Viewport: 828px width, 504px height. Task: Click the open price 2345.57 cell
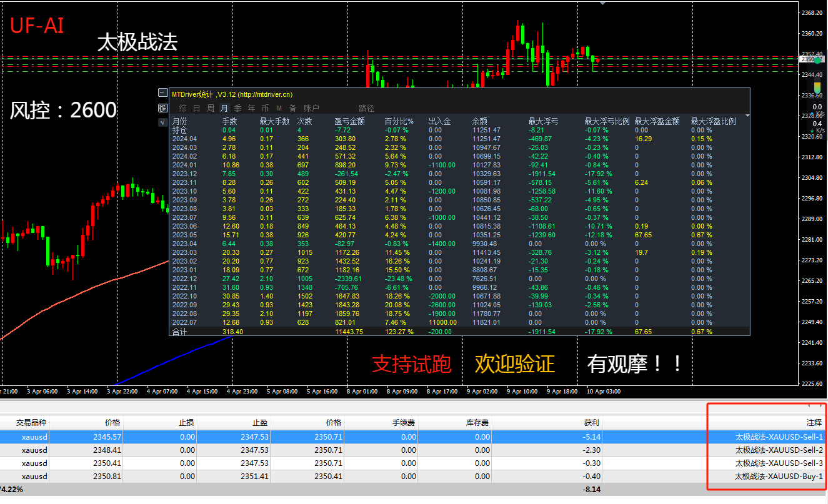pos(108,437)
